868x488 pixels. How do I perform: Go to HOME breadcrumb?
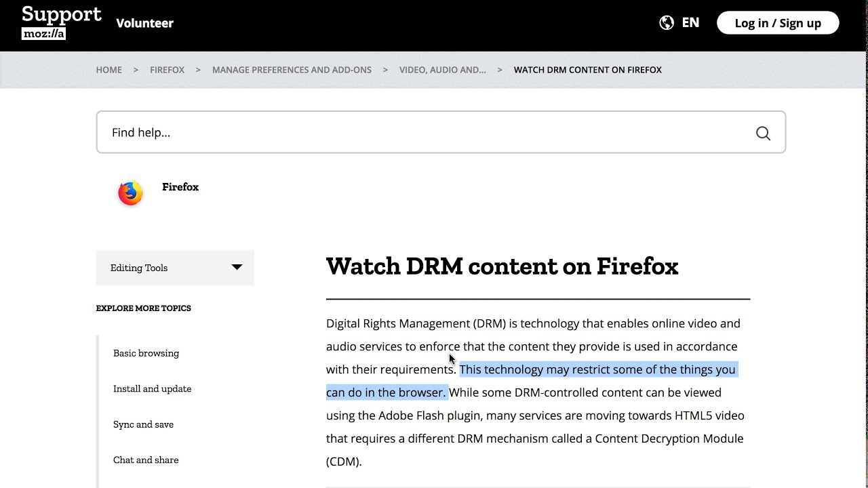point(109,70)
